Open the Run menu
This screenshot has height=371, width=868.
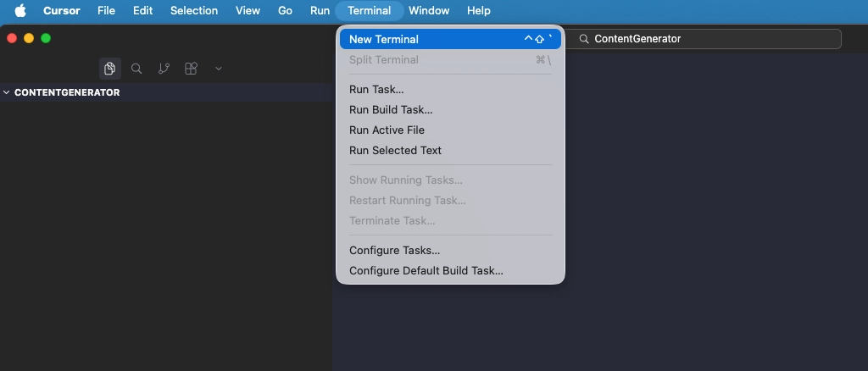point(320,11)
